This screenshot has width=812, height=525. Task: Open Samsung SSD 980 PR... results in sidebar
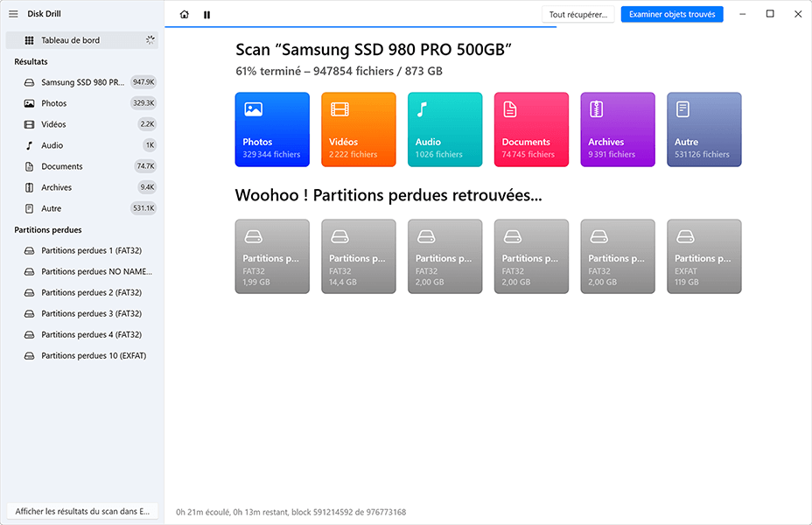coord(82,81)
